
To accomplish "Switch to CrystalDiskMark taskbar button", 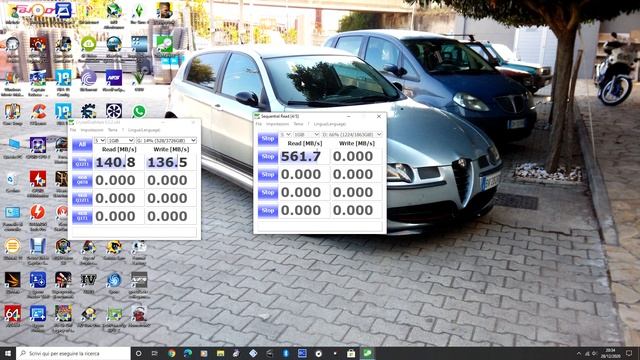I will point(367,353).
